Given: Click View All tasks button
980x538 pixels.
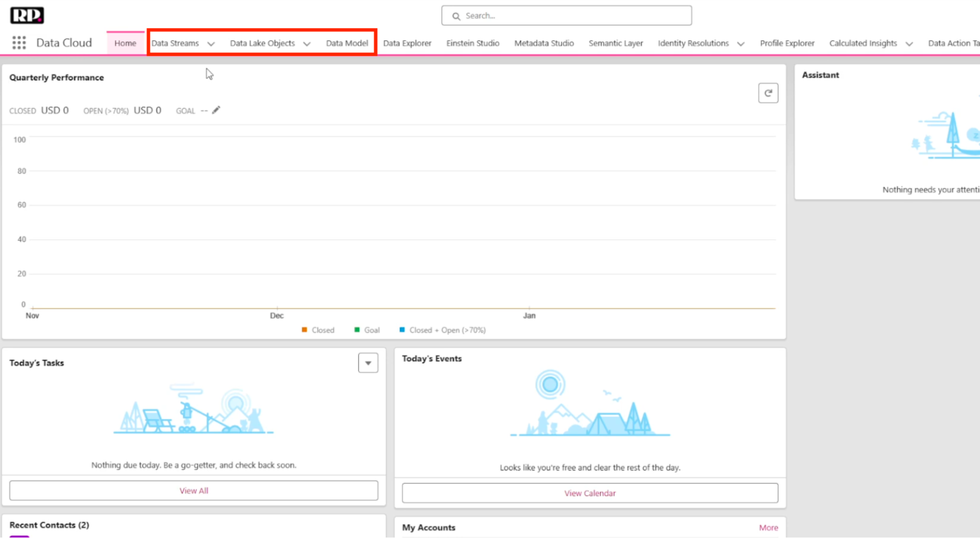Looking at the screenshot, I should 194,490.
